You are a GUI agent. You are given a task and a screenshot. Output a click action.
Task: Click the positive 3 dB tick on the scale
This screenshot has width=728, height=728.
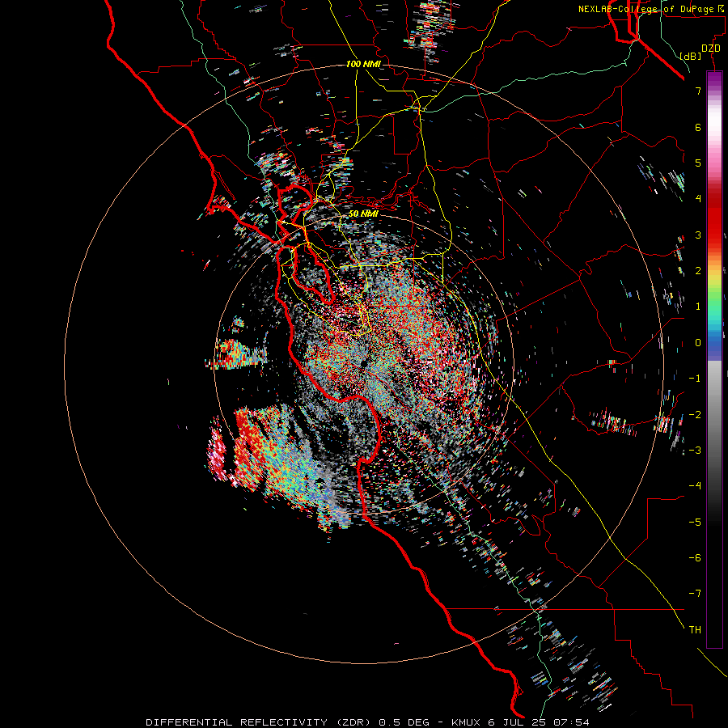(x=698, y=235)
